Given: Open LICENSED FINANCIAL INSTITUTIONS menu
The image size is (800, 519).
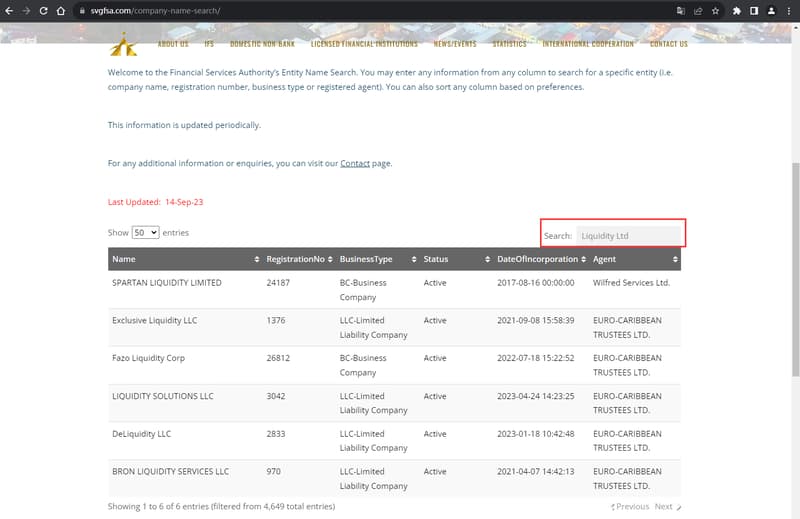Looking at the screenshot, I should click(x=364, y=44).
